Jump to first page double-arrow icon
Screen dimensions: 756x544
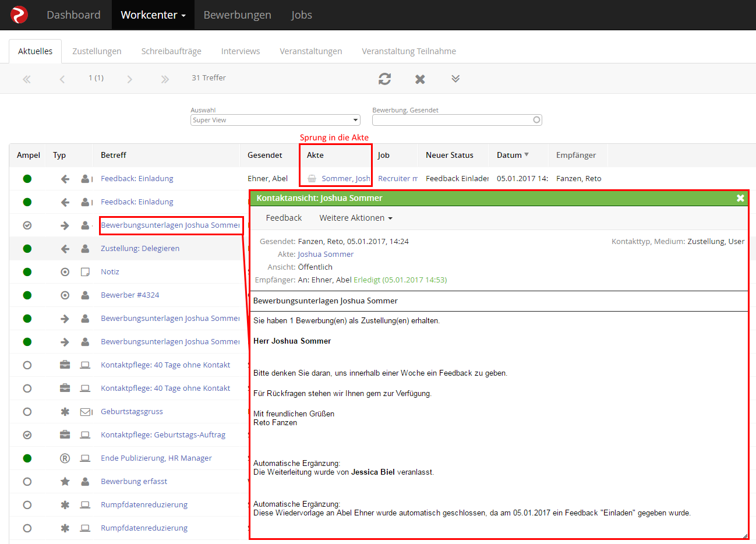(x=27, y=79)
